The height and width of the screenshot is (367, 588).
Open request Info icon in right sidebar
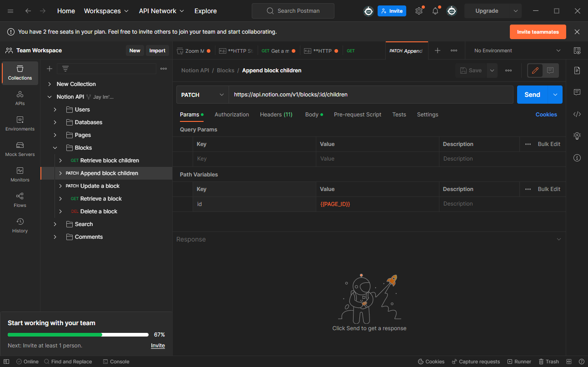point(577,158)
